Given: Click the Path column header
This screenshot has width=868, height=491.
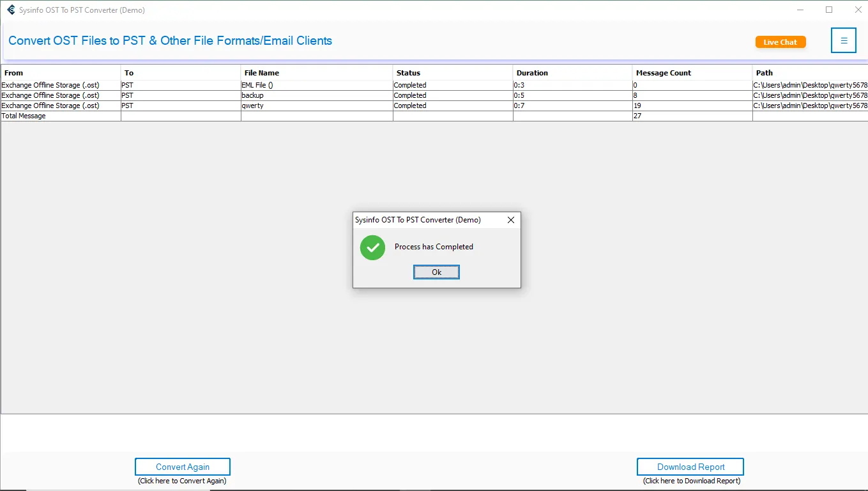Looking at the screenshot, I should pos(811,73).
